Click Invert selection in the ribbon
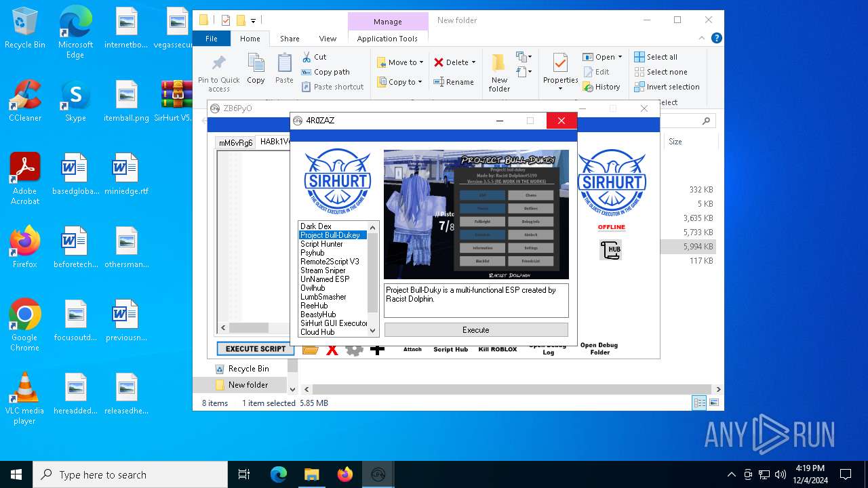This screenshot has width=868, height=488. click(667, 87)
